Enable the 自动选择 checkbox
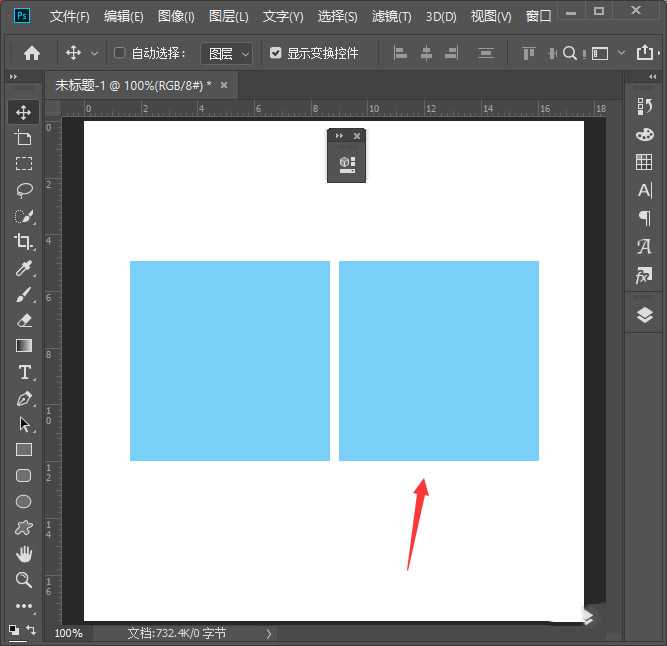 (x=120, y=53)
